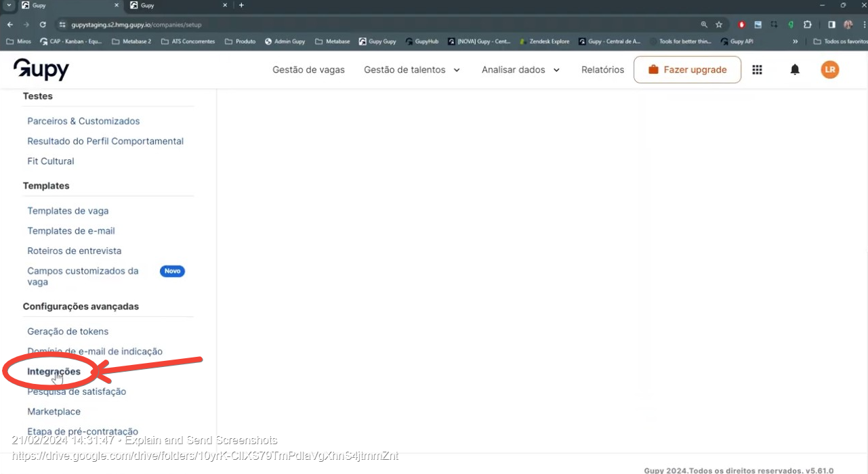Click the zoom magnifier icon in the address bar
The image size is (868, 474).
pyautogui.click(x=704, y=24)
